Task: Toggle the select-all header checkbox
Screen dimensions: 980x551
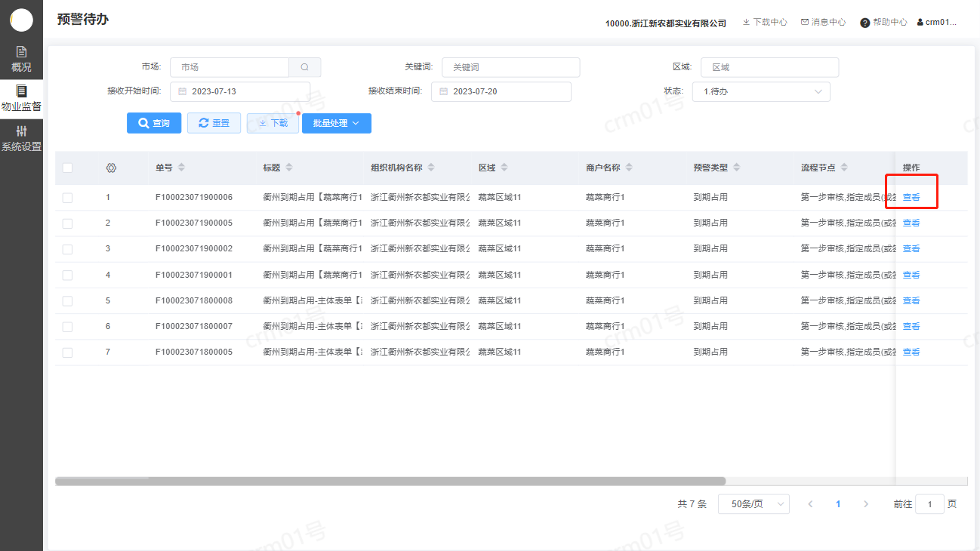Action: pyautogui.click(x=67, y=168)
